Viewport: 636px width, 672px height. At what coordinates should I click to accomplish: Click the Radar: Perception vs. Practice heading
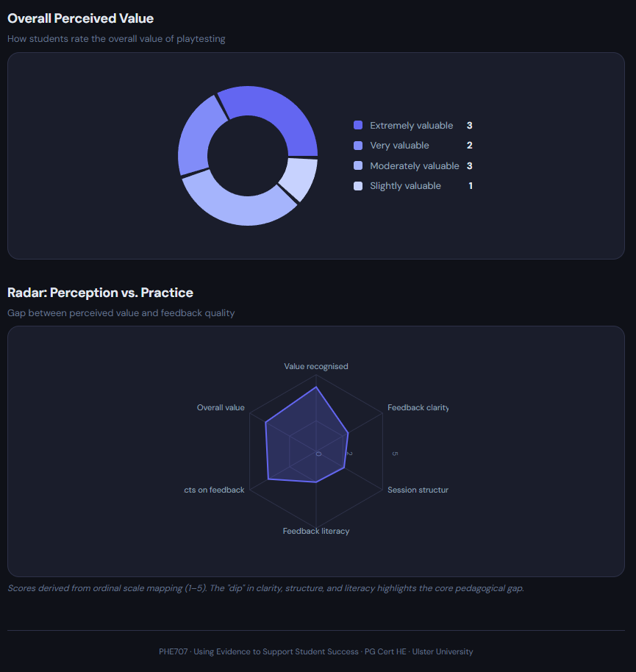[x=100, y=293]
